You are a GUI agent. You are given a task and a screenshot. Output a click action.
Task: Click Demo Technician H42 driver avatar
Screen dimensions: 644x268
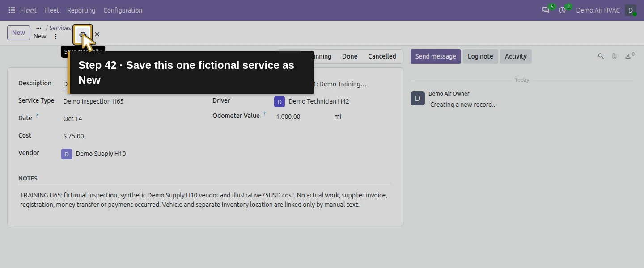(x=280, y=102)
